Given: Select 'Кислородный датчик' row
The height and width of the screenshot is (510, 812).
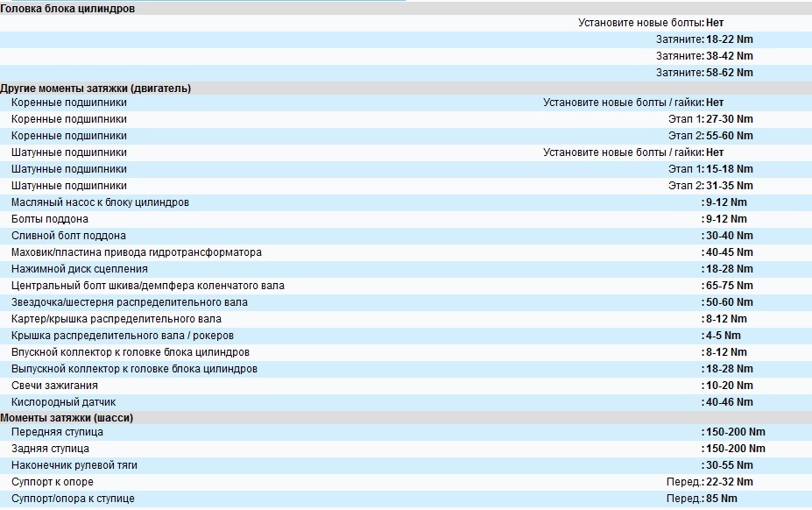Looking at the screenshot, I should click(406, 401).
